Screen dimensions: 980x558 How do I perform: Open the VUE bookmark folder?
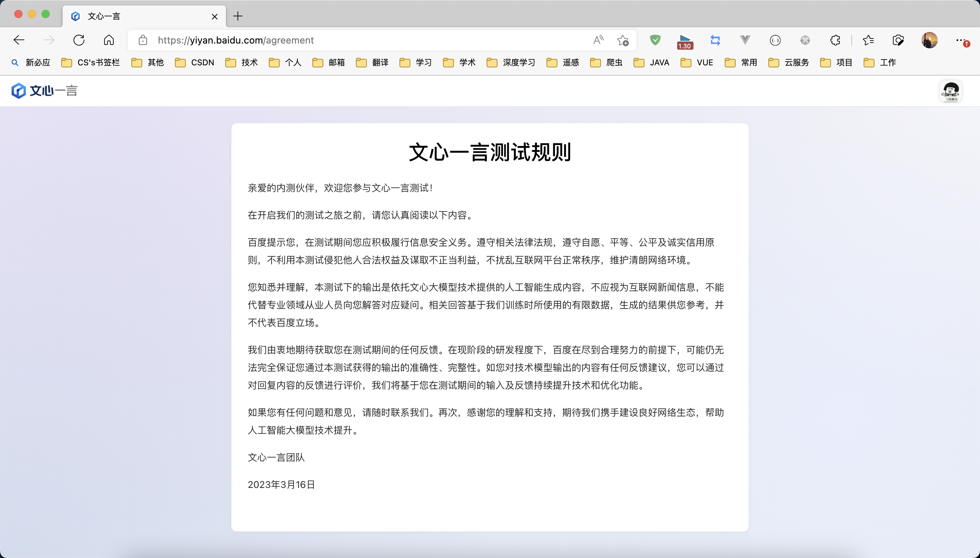tap(697, 63)
